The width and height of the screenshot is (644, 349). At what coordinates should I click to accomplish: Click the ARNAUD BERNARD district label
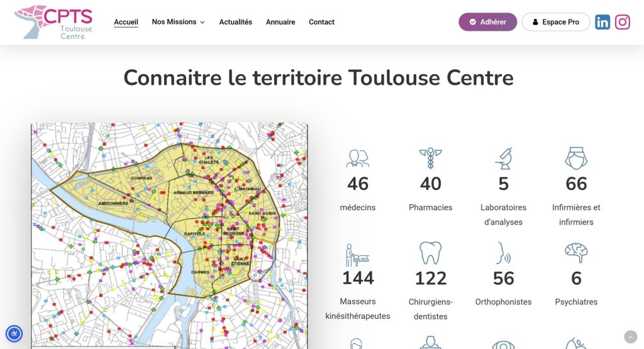[x=194, y=192]
